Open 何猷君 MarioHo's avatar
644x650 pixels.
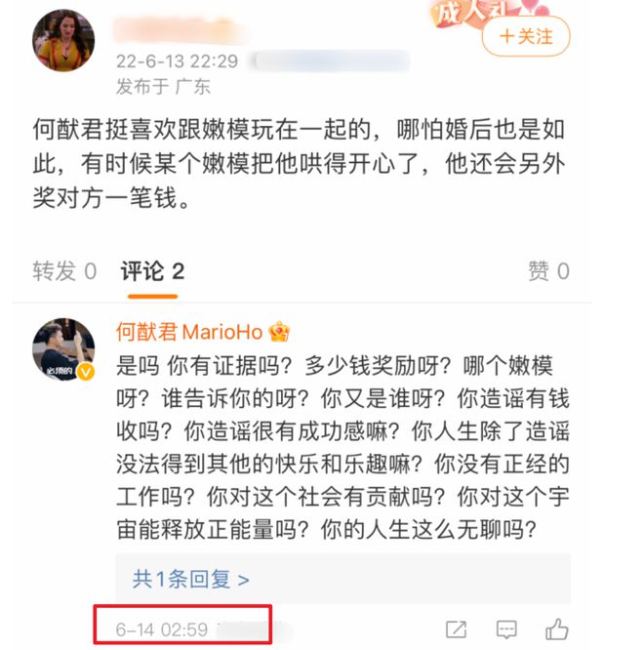coord(63,349)
